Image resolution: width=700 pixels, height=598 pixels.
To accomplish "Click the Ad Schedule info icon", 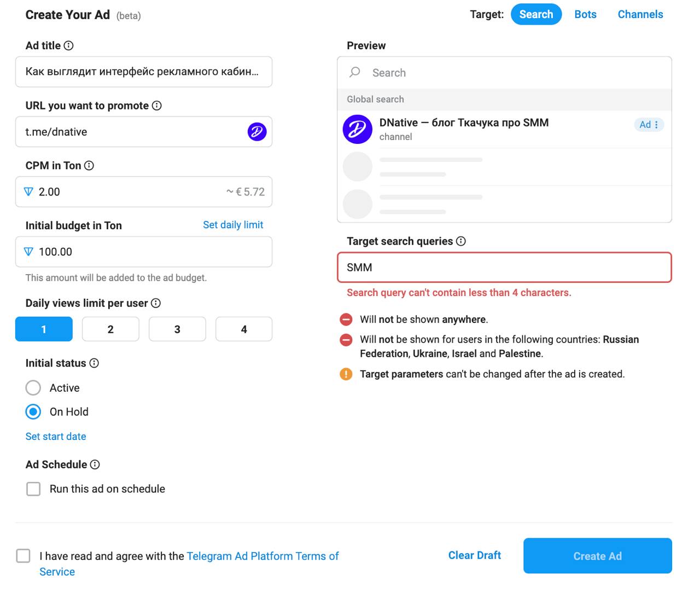I will [96, 465].
